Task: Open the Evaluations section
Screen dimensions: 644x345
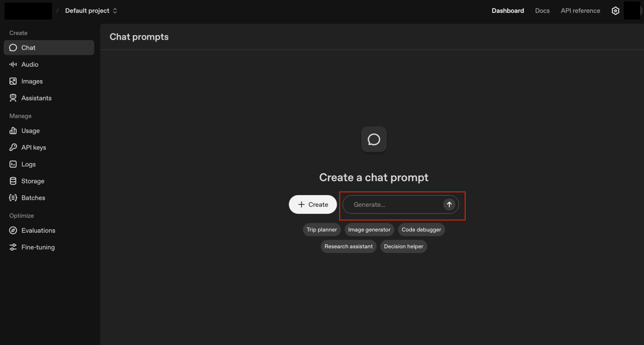Action: pos(38,231)
